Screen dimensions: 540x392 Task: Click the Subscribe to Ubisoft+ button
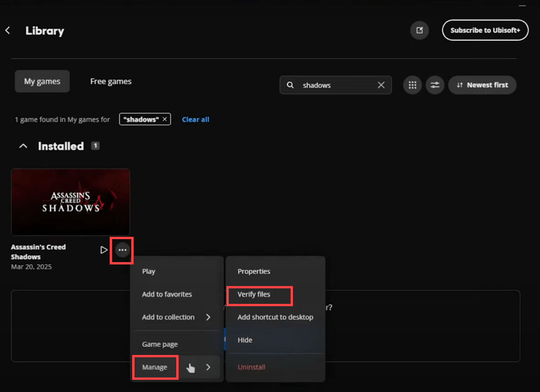click(x=485, y=30)
